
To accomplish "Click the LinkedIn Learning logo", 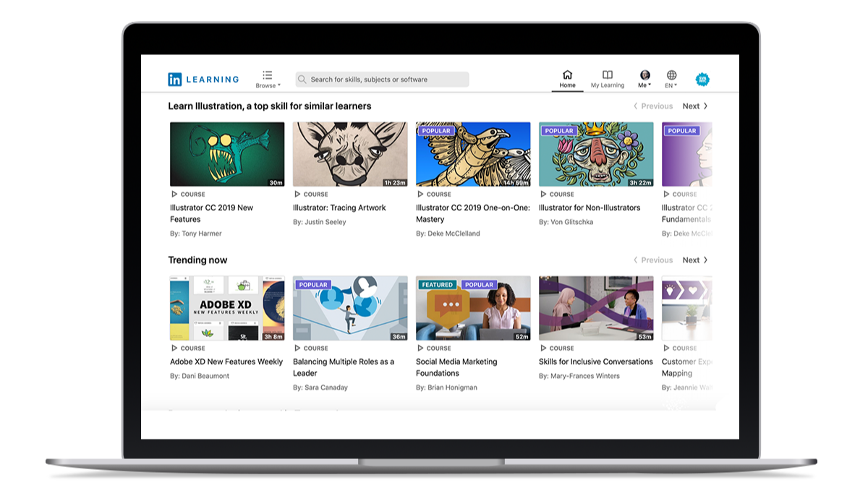I will pos(203,80).
